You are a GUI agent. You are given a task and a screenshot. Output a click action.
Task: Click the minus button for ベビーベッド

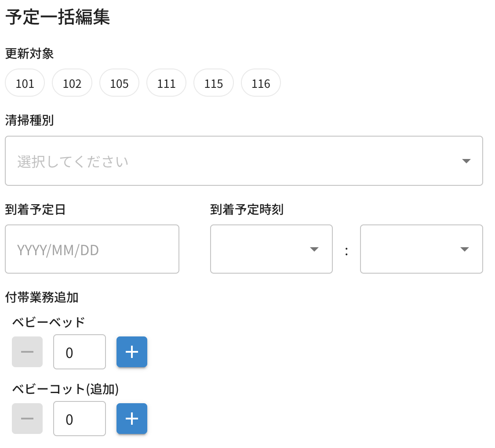point(27,352)
